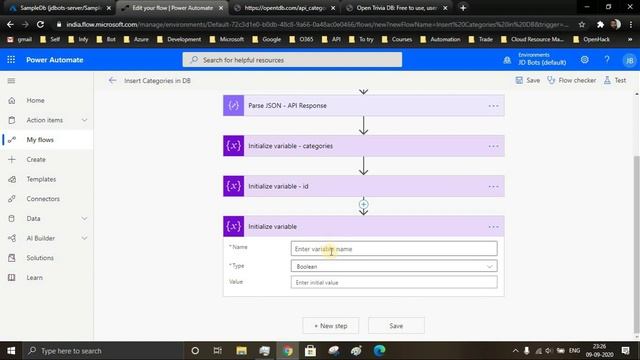Open the Automation bookmarks folder
This screenshot has width=640, height=360.
[440, 39]
